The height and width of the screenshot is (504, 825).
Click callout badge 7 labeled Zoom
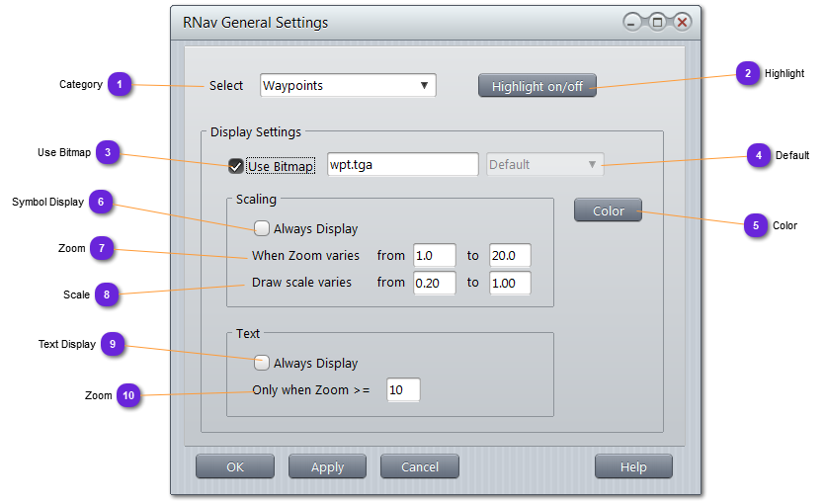[102, 248]
